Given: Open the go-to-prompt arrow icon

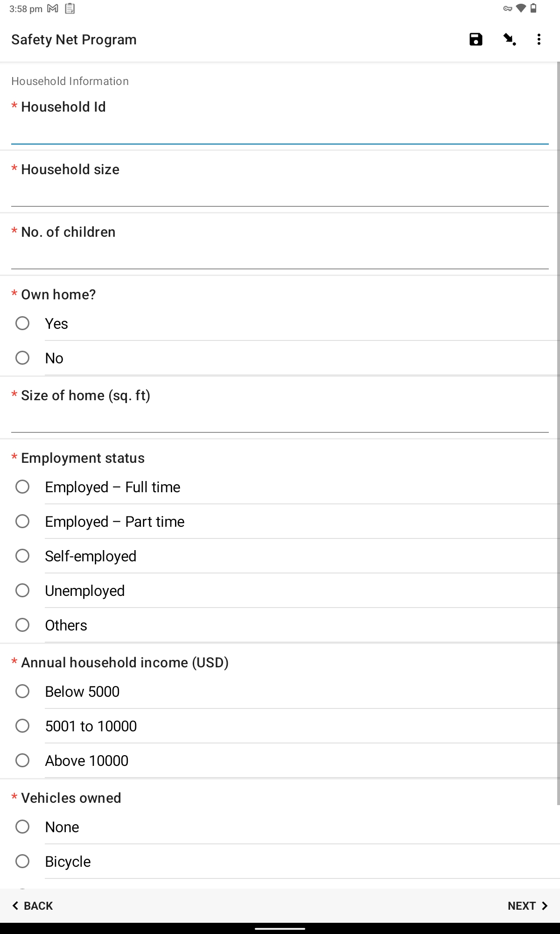Looking at the screenshot, I should pyautogui.click(x=509, y=40).
